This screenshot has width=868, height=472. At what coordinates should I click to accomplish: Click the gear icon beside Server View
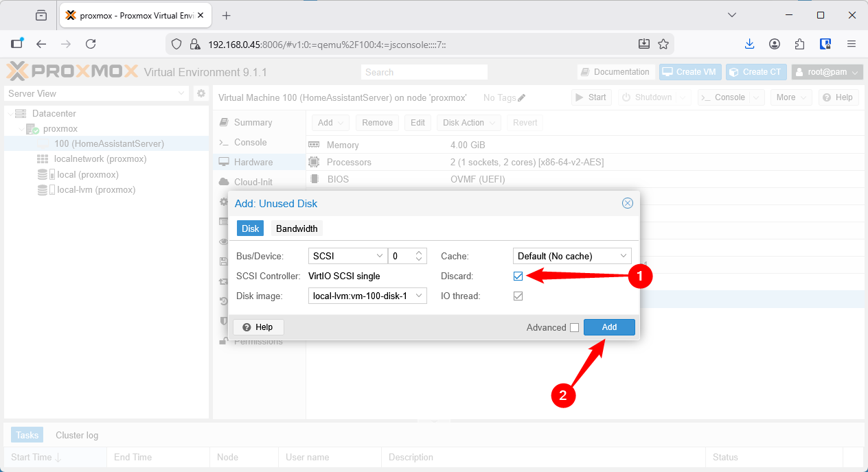tap(201, 93)
